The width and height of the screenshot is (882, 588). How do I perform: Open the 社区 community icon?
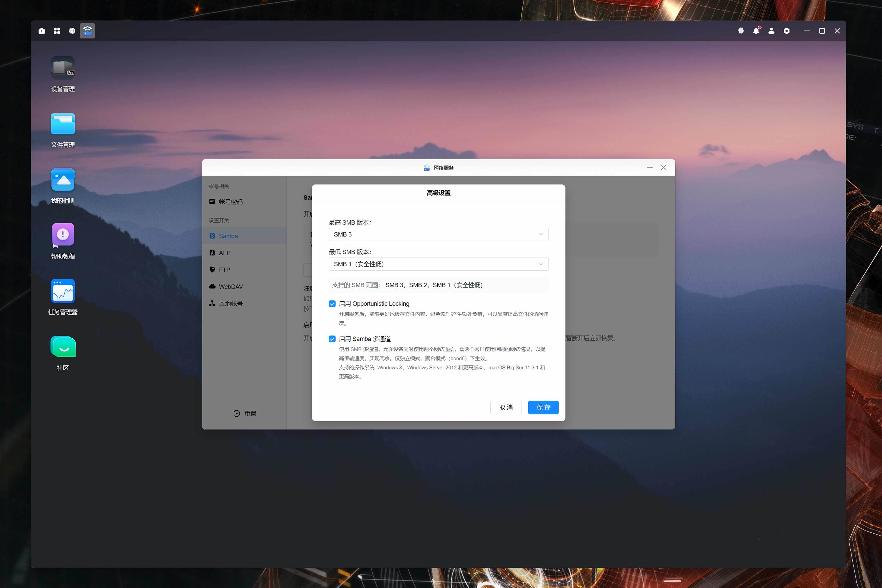point(63,346)
